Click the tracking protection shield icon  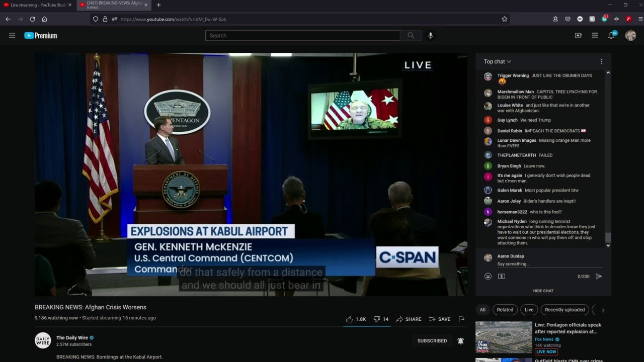[x=96, y=19]
